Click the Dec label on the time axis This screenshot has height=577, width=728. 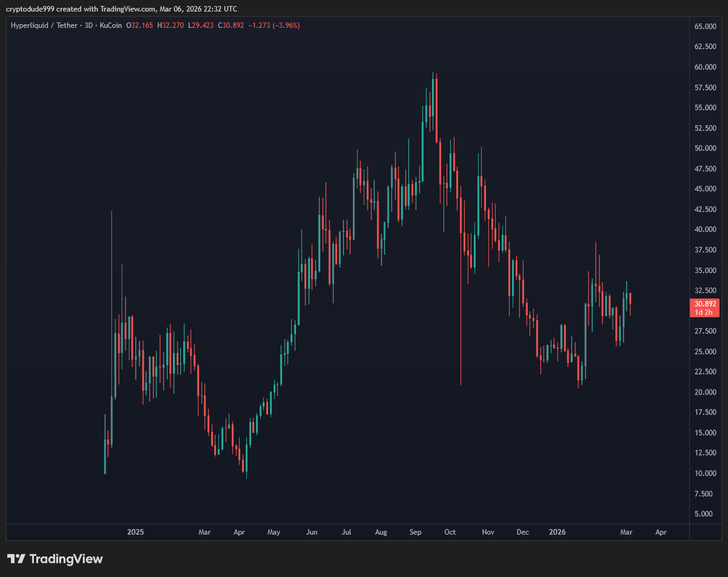(x=522, y=532)
